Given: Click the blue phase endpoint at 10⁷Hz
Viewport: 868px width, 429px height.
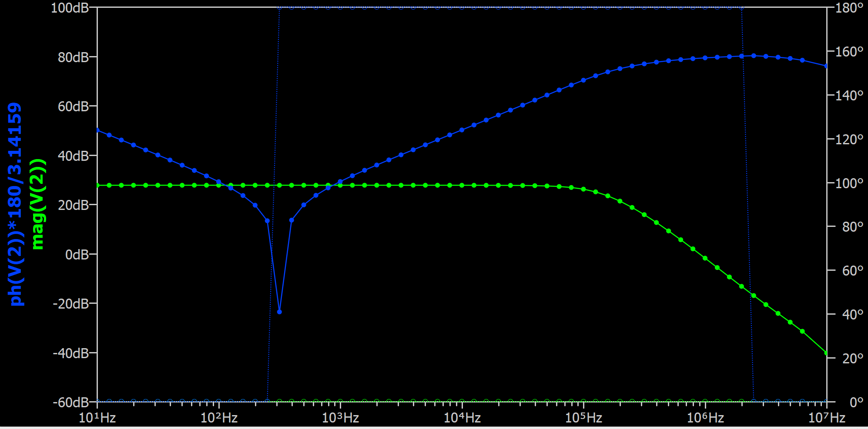Looking at the screenshot, I should tap(826, 66).
